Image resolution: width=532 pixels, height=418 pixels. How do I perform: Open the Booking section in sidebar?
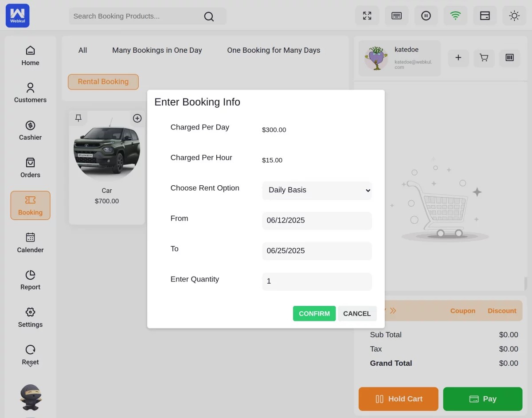[30, 205]
